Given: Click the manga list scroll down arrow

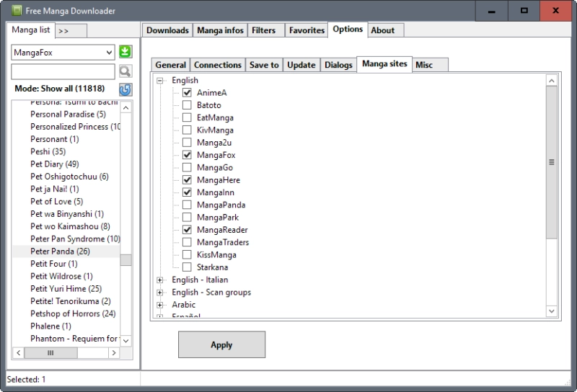Looking at the screenshot, I should 125,341.
